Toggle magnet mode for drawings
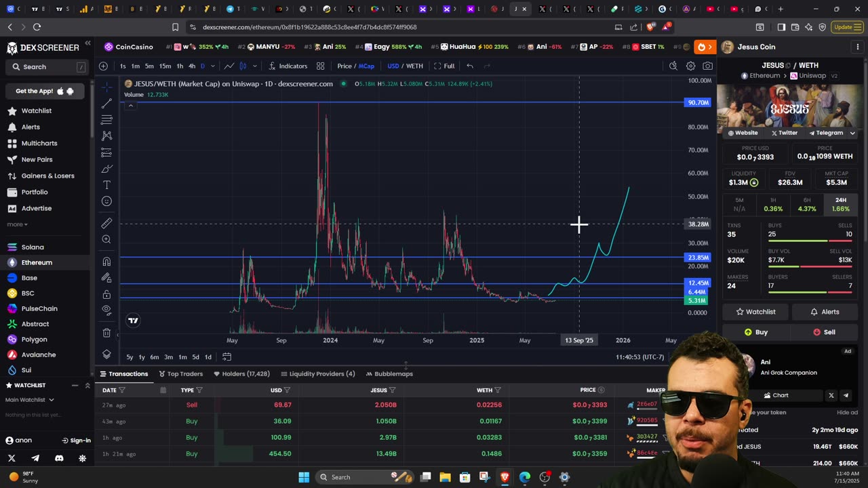Screen dimensions: 868x488 106,262
